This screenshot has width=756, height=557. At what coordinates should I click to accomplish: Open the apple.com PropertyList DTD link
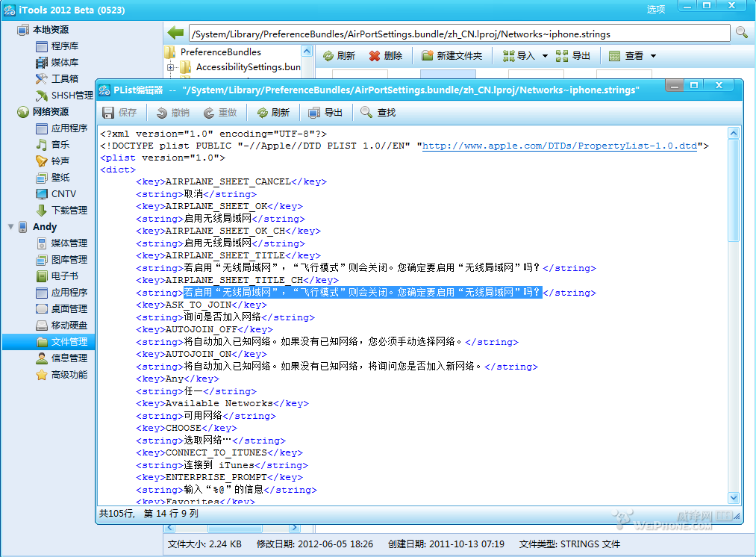click(x=559, y=146)
